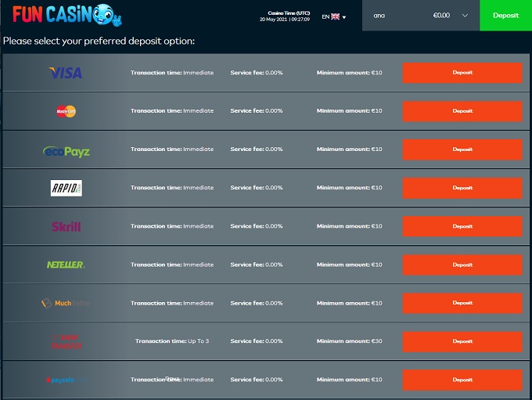Image resolution: width=532 pixels, height=400 pixels.
Task: Choose the Rapid transfer logo
Action: 66,188
